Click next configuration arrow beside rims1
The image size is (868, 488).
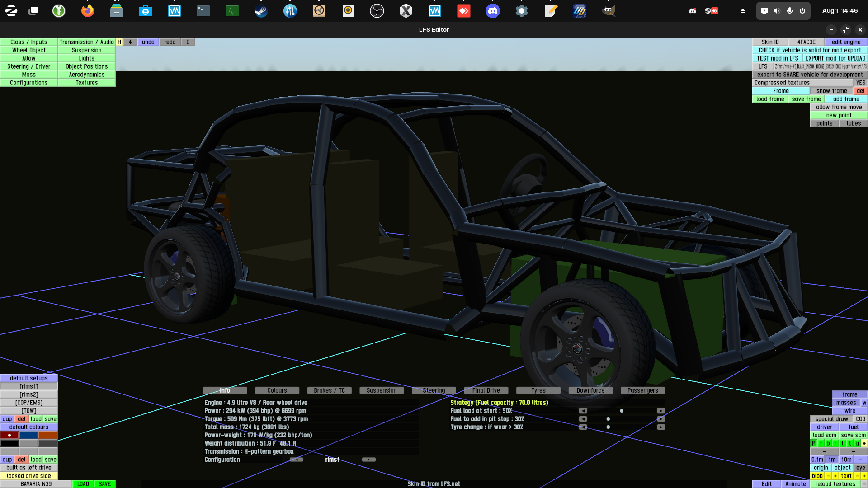click(368, 460)
